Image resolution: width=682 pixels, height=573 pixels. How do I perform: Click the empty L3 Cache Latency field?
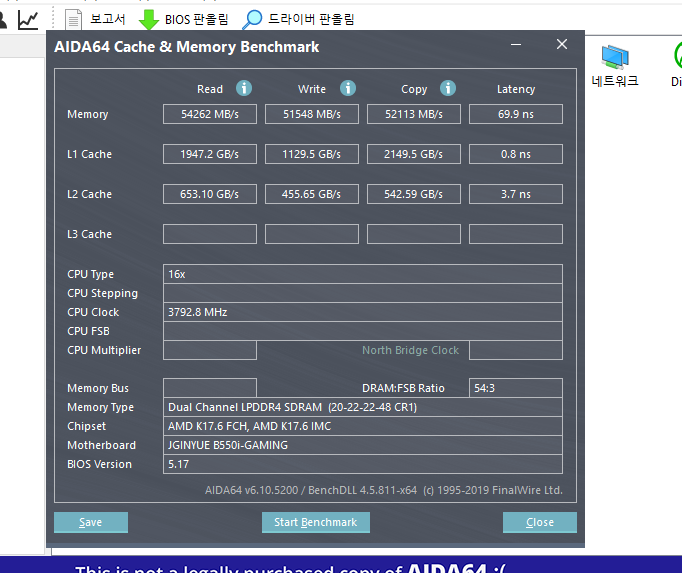point(516,234)
